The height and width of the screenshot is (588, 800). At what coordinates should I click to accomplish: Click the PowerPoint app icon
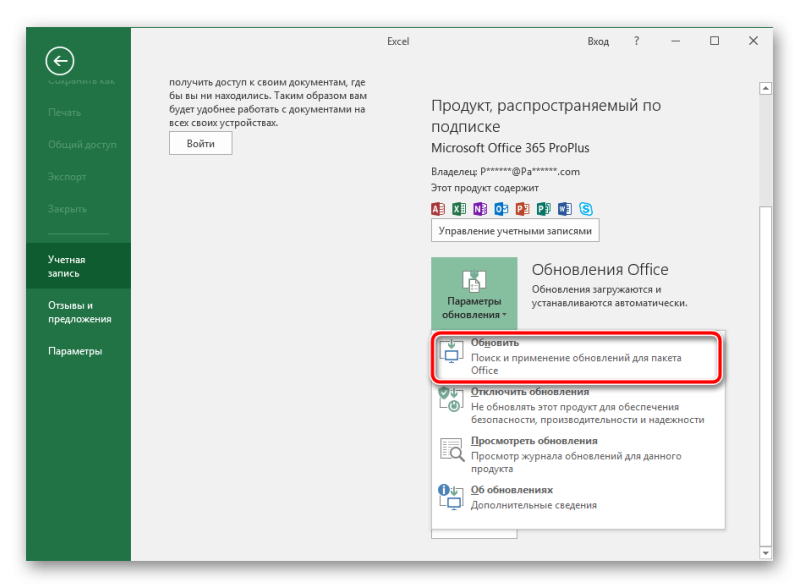(x=522, y=209)
